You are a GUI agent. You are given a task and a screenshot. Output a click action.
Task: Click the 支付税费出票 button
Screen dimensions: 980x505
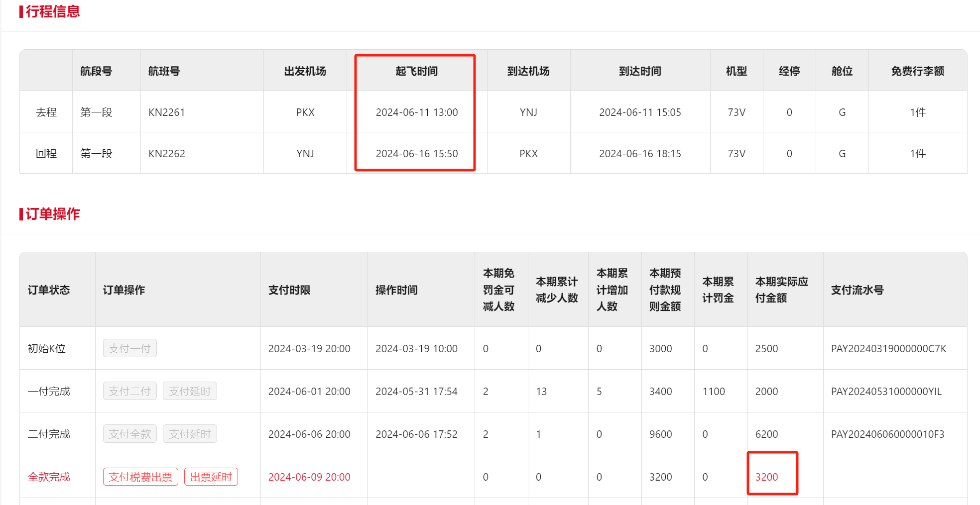(140, 477)
